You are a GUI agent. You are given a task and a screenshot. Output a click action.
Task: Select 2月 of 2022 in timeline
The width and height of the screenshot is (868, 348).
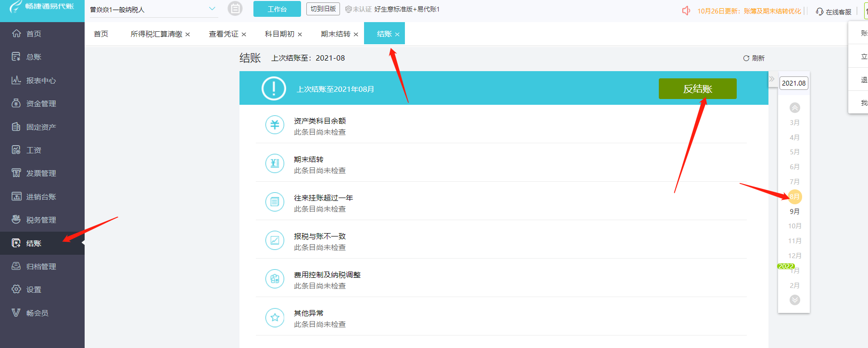coord(795,286)
